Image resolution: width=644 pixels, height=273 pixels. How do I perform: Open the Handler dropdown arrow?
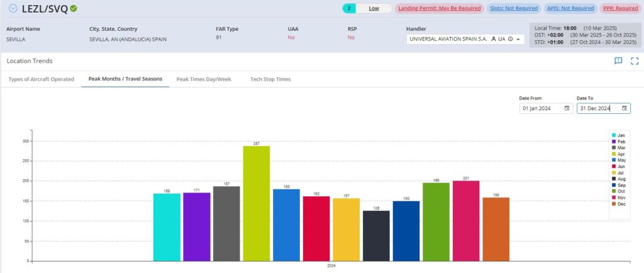(518, 39)
